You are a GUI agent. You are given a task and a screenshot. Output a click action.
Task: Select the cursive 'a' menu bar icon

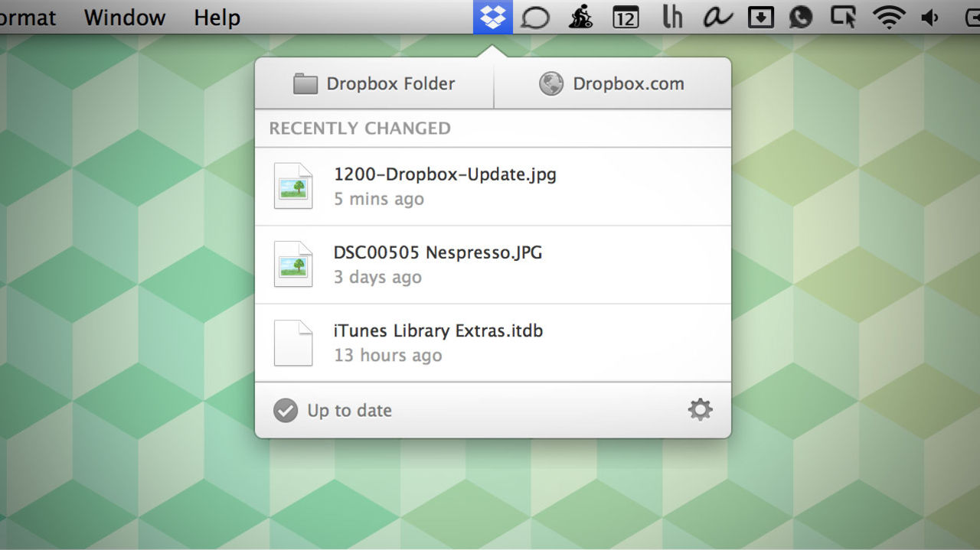click(x=717, y=17)
